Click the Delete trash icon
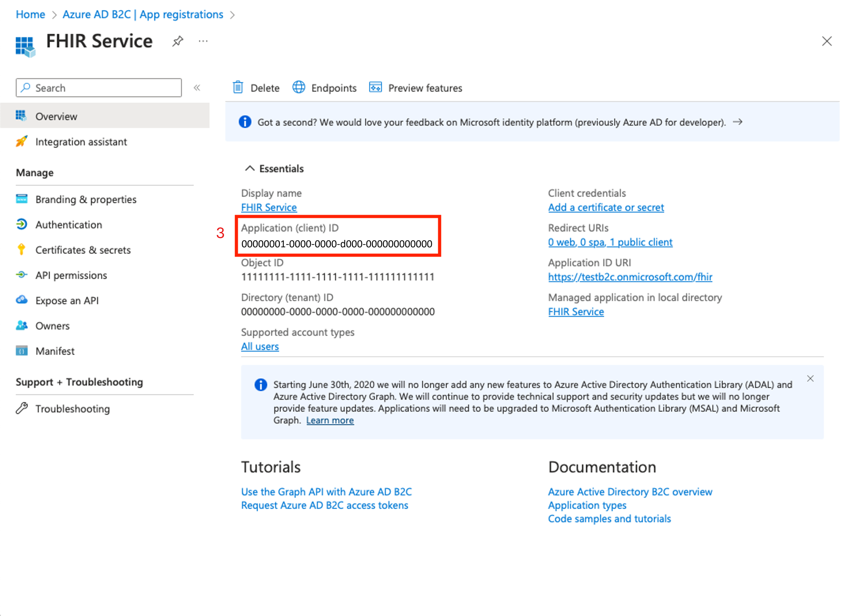 [x=238, y=88]
